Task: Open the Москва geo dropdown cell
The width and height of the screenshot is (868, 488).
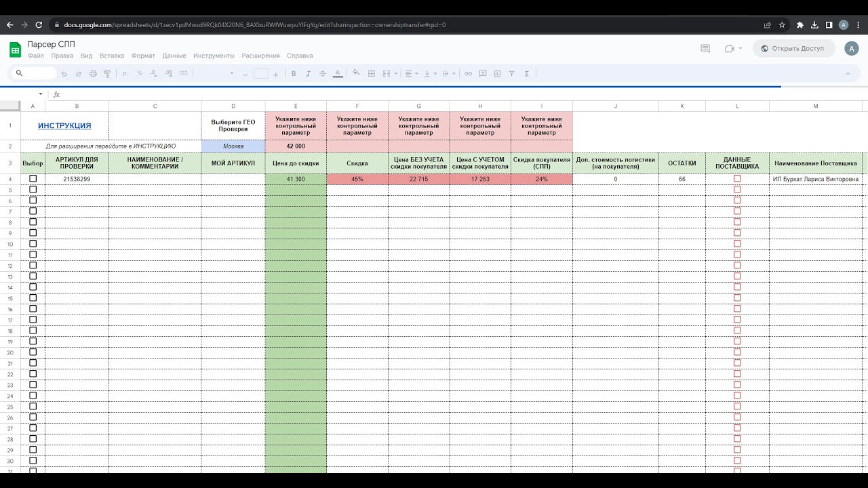Action: click(233, 146)
